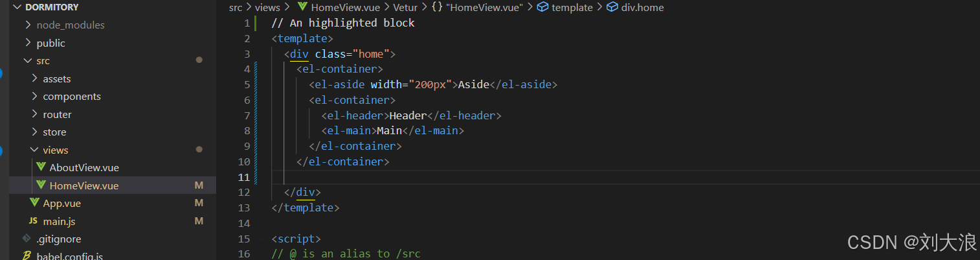This screenshot has width=980, height=260.
Task: Click the JS icon next to main.js
Action: coord(33,221)
